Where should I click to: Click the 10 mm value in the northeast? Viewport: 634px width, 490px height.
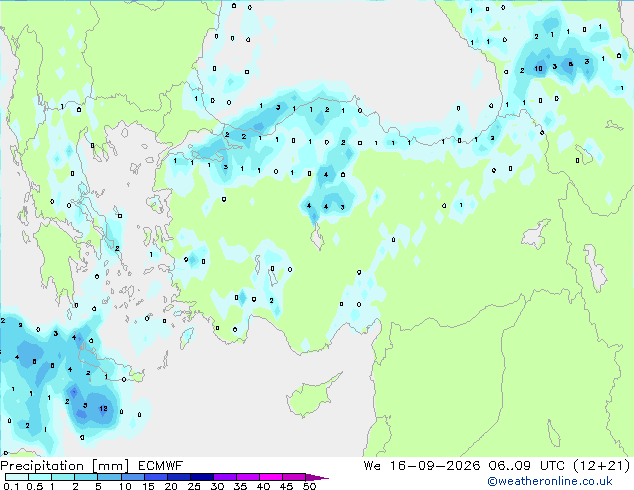[539, 68]
